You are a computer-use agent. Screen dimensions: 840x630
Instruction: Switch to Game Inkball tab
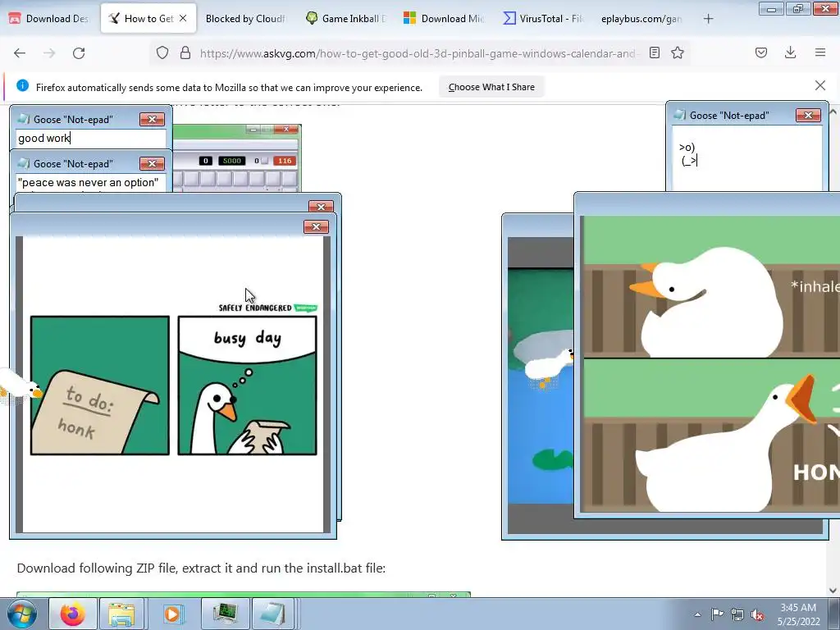[345, 19]
